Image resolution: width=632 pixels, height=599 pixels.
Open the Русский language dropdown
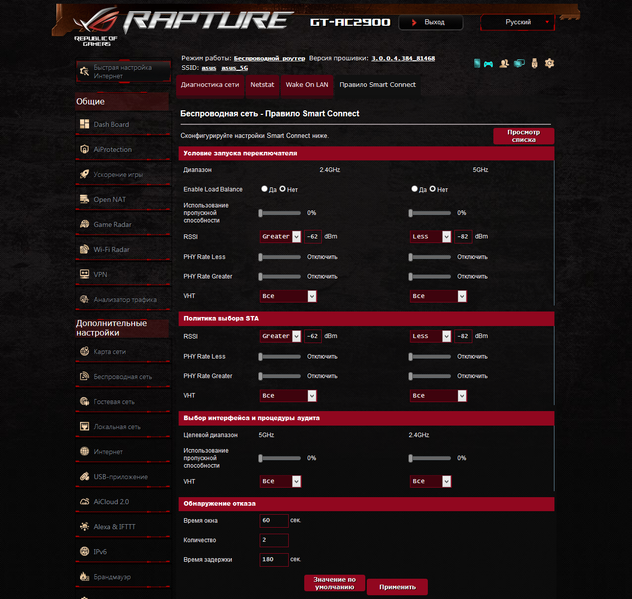pos(518,22)
